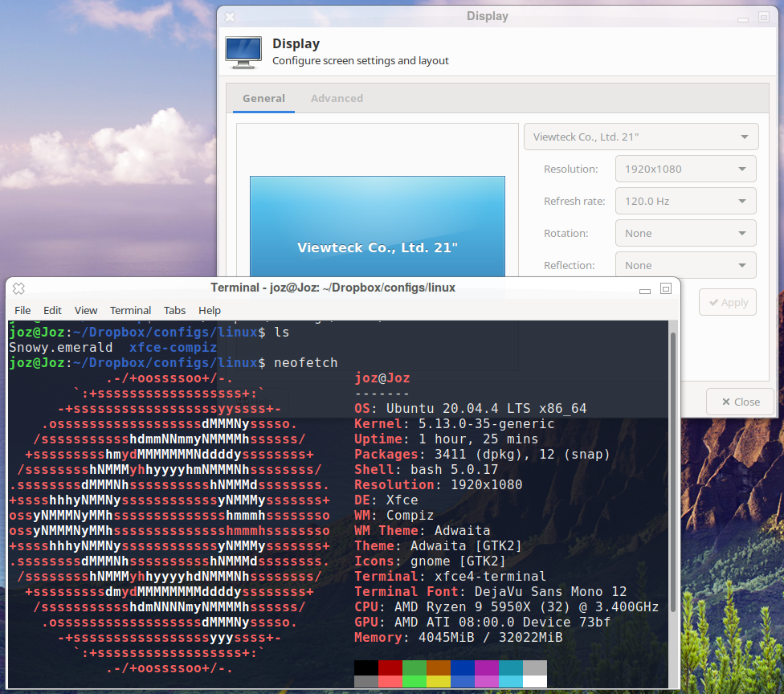The height and width of the screenshot is (694, 784).
Task: Click the 'OS: Ubuntu 20.04.4 LTS' line
Action: pyautogui.click(x=470, y=409)
